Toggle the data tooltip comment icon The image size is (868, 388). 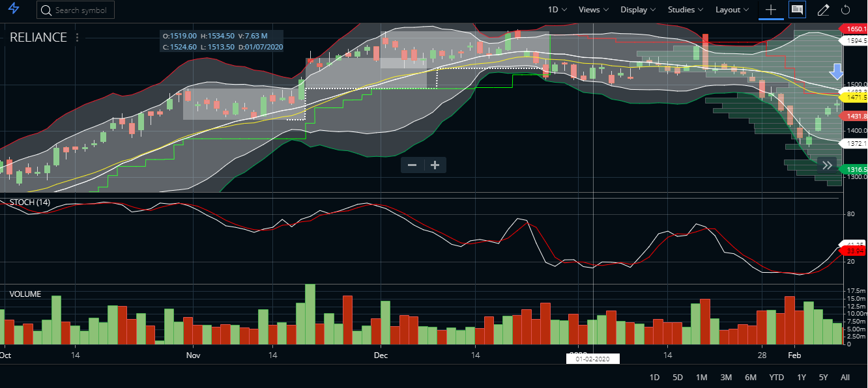pyautogui.click(x=797, y=10)
